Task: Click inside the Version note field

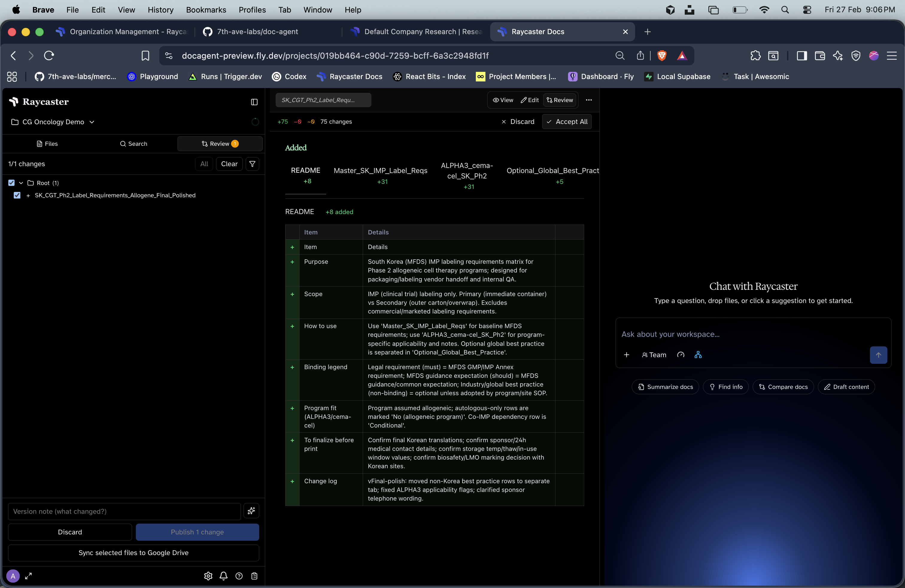Action: 124,511
